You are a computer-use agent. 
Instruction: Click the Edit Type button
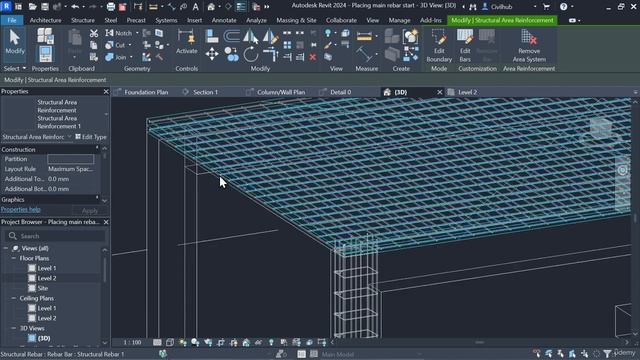point(91,137)
